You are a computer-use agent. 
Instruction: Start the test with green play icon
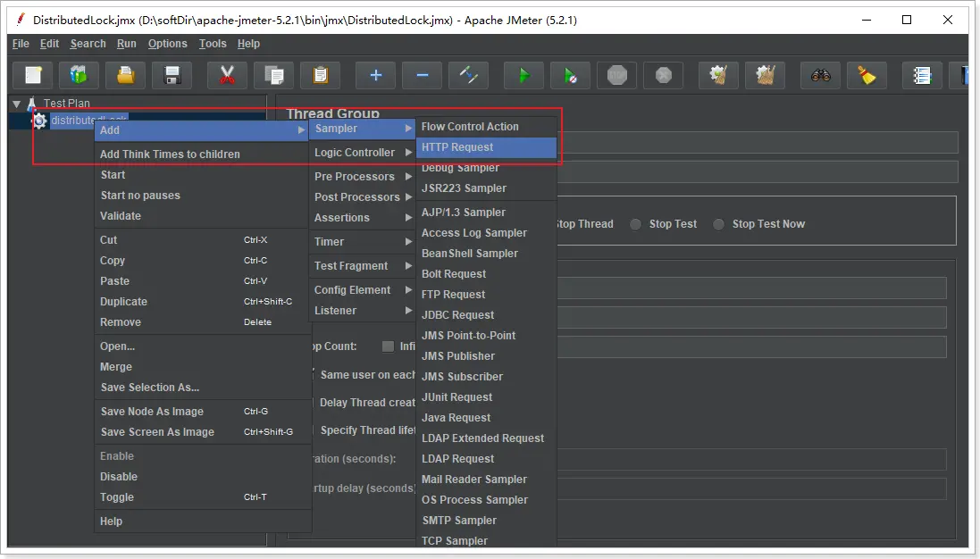pyautogui.click(x=524, y=76)
